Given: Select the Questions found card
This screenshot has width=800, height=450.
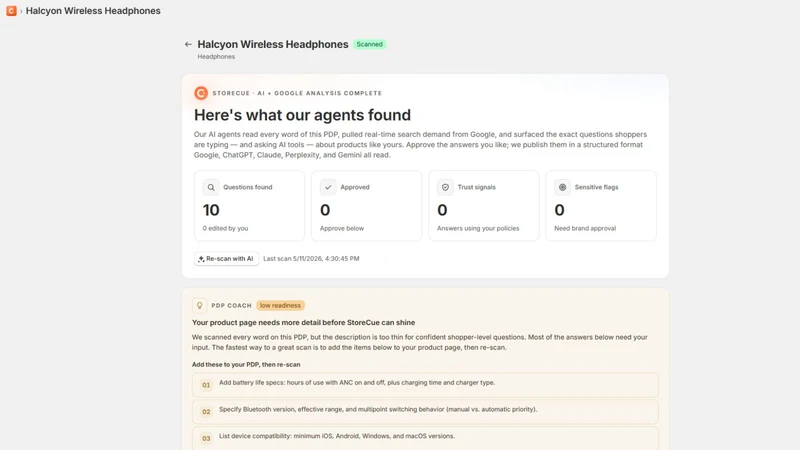Looking at the screenshot, I should tap(249, 206).
